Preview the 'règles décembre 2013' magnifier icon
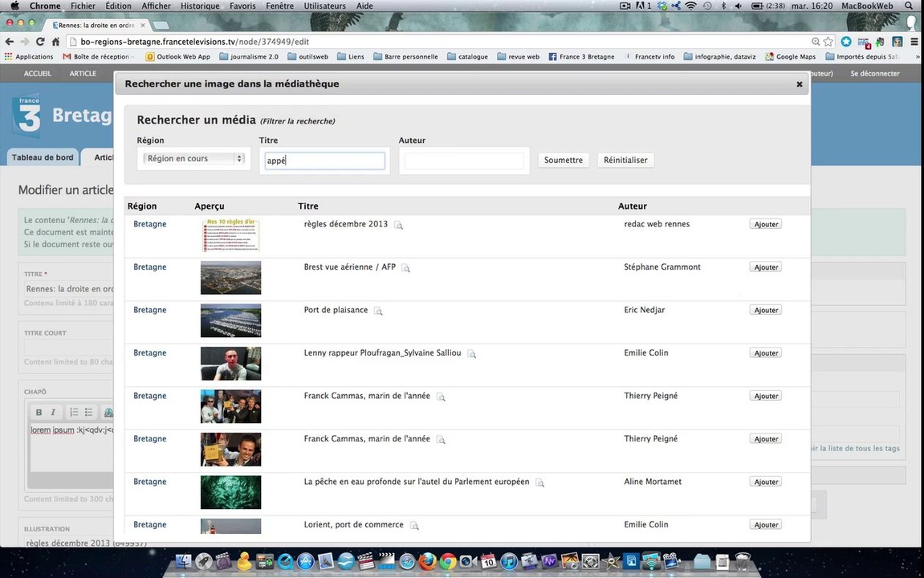Image resolution: width=924 pixels, height=578 pixels. 398,225
